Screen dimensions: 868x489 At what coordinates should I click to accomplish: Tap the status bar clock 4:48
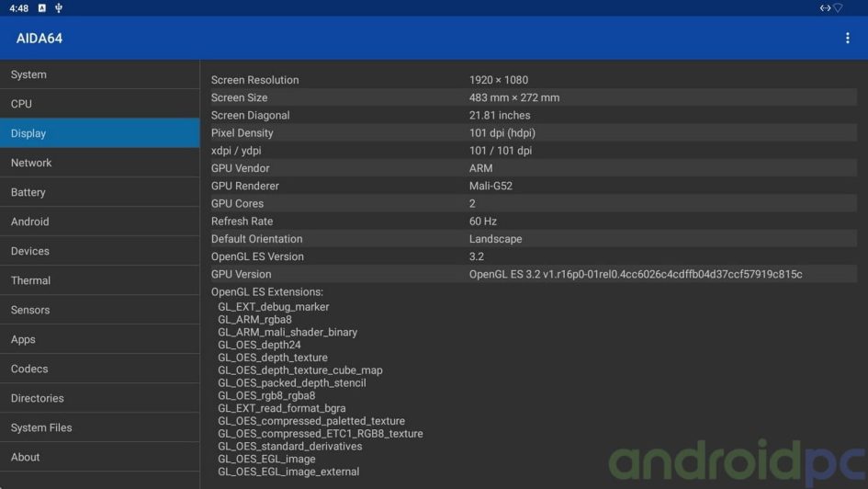point(18,8)
